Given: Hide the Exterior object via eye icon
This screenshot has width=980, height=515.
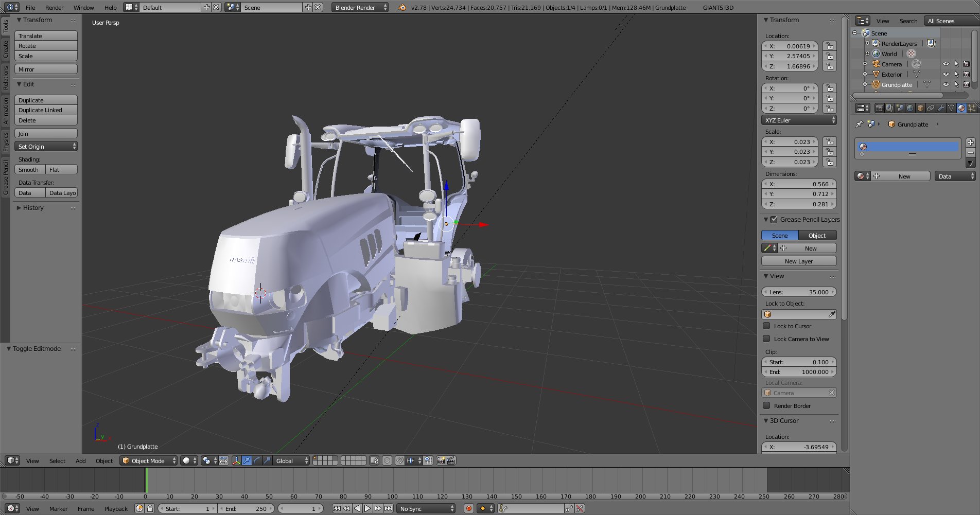Looking at the screenshot, I should [946, 74].
